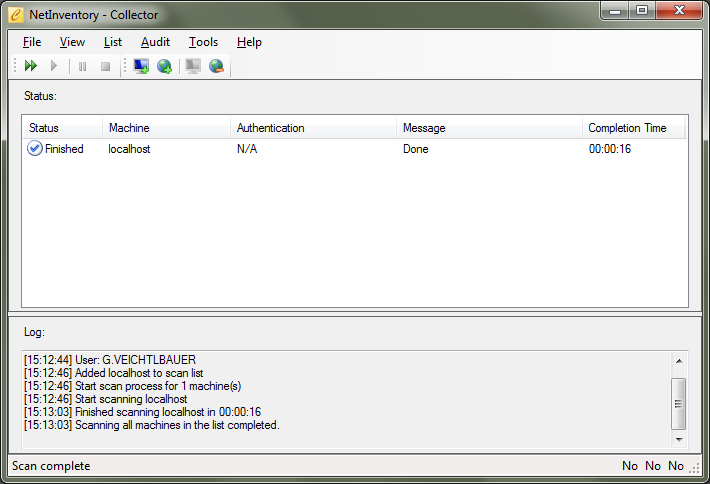This screenshot has width=710, height=484.
Task: Click log line 'Start scan process for 1 machine(s)'
Action: coord(133,386)
